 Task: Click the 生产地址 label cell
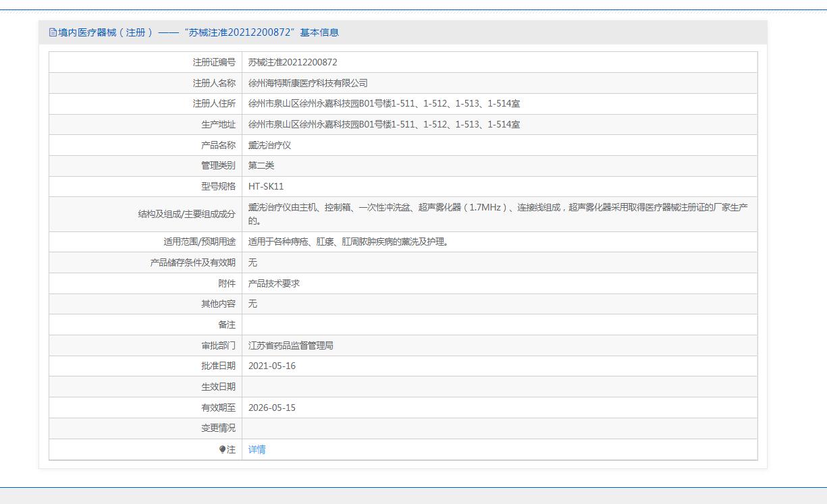pyautogui.click(x=145, y=125)
